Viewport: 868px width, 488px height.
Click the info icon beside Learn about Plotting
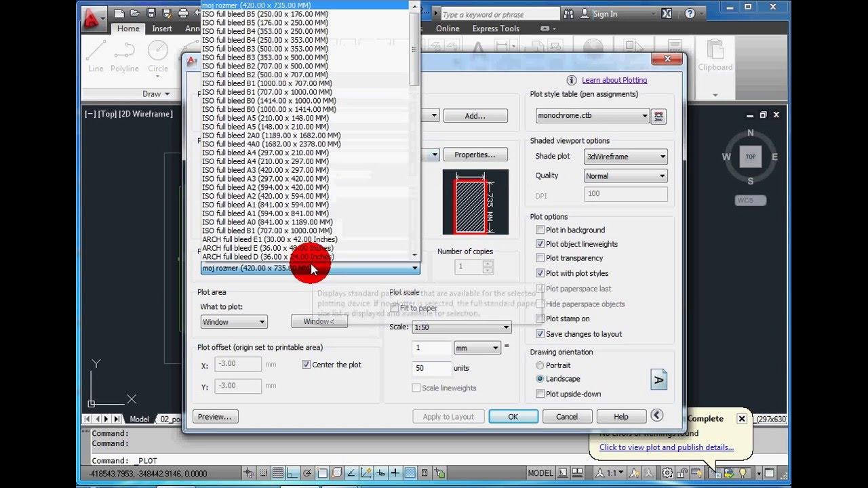(x=572, y=80)
